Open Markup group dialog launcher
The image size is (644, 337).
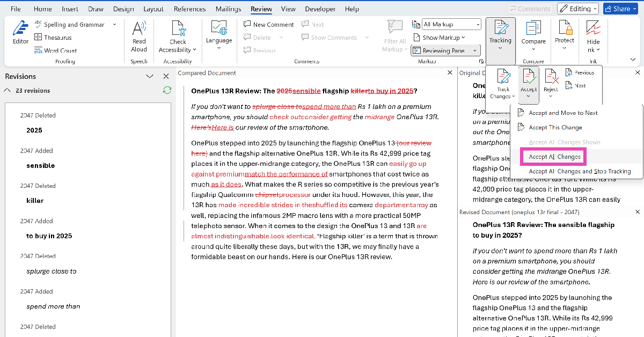click(x=480, y=62)
